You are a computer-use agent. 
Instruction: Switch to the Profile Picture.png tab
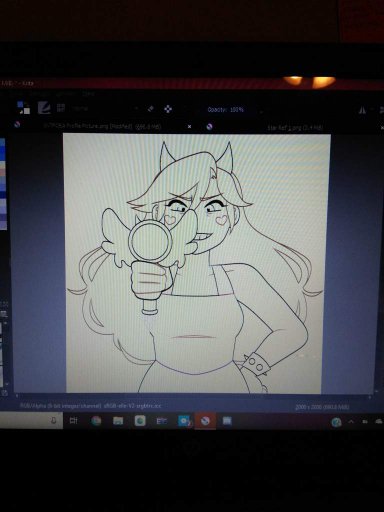click(x=102, y=126)
